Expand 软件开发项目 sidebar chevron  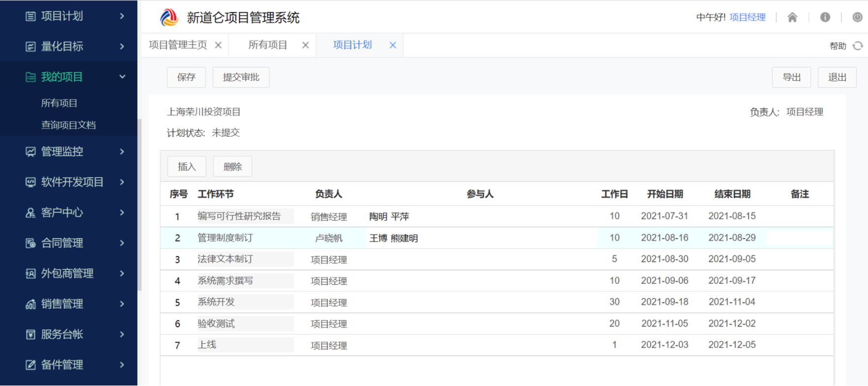[122, 182]
